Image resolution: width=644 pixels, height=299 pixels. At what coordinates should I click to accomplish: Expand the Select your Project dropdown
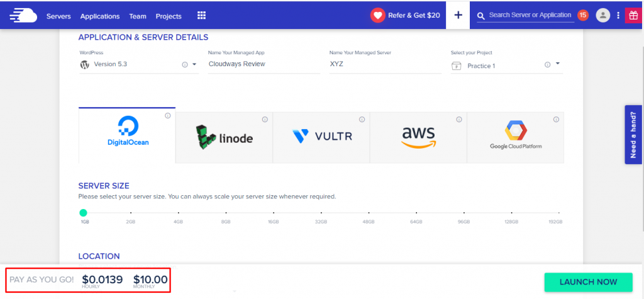pyautogui.click(x=558, y=64)
